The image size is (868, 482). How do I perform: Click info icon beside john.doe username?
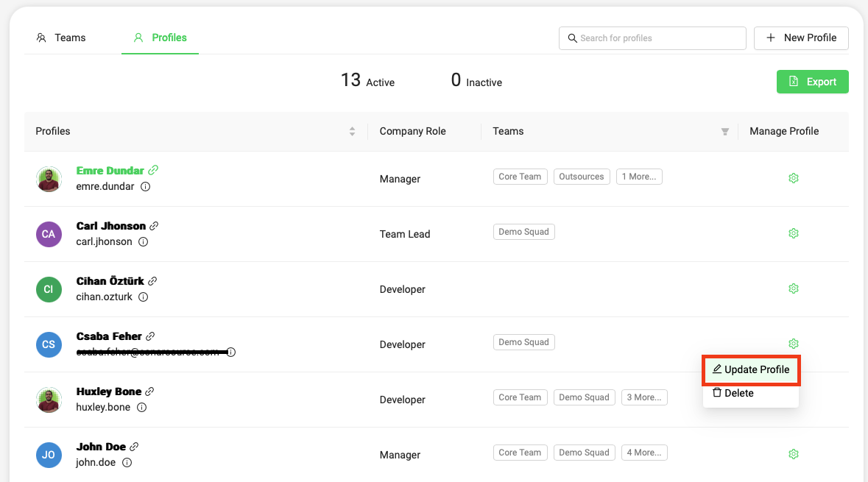tap(127, 463)
